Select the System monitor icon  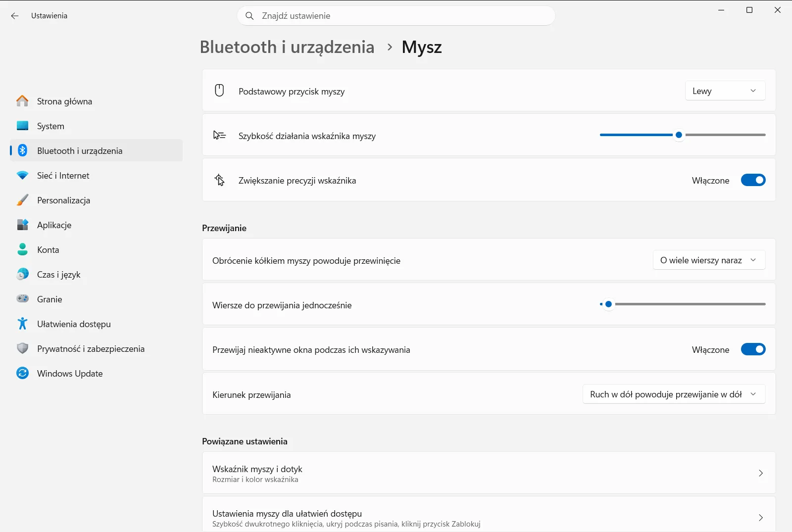[22, 126]
